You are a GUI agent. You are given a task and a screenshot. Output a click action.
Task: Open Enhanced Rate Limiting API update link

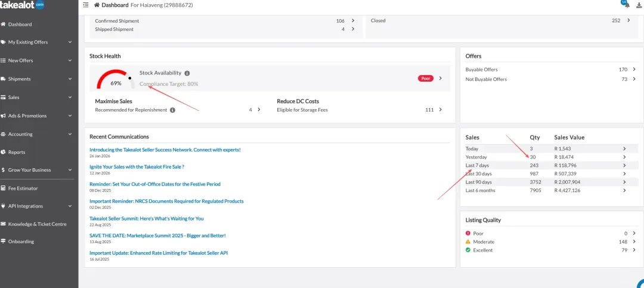pyautogui.click(x=159, y=253)
